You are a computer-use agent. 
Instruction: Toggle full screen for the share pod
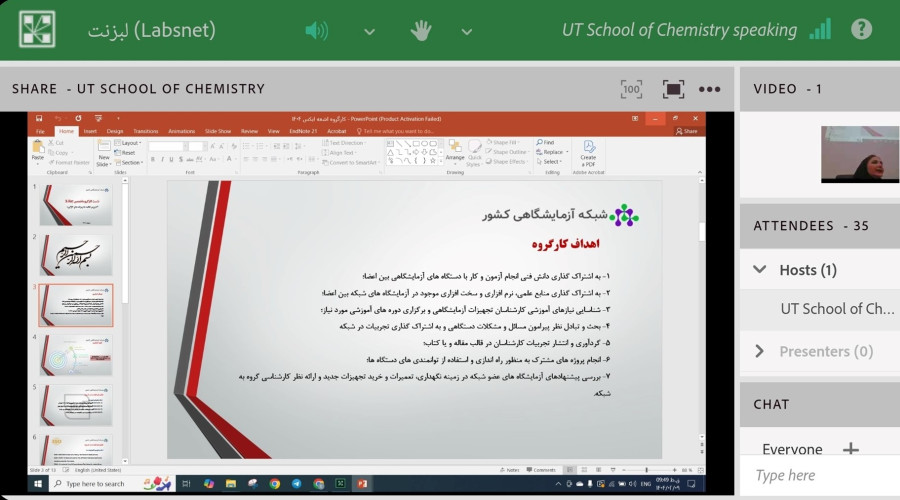click(672, 89)
